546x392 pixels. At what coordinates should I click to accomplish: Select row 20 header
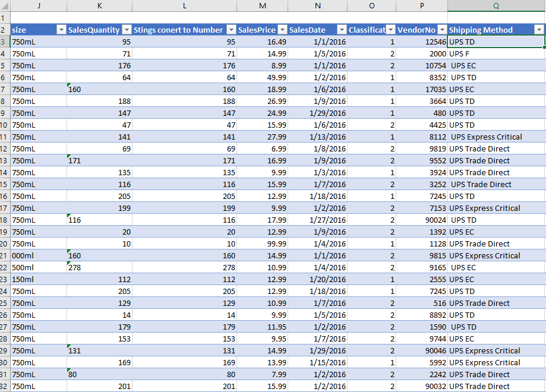4,244
